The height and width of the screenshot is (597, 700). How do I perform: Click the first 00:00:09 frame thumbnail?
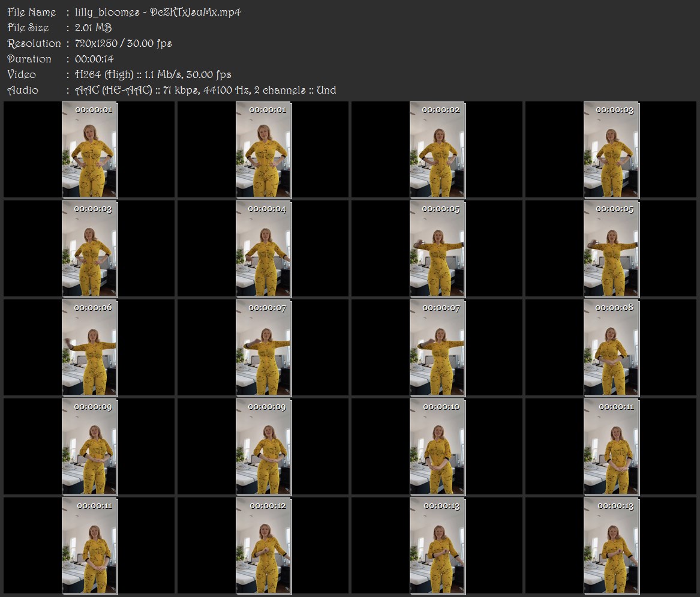[89, 447]
